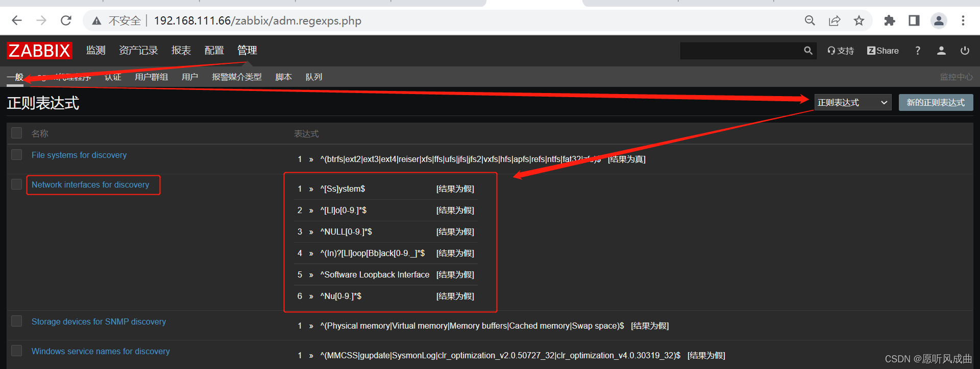980x369 pixels.
Task: Go back with the browser back arrow
Action: click(17, 20)
